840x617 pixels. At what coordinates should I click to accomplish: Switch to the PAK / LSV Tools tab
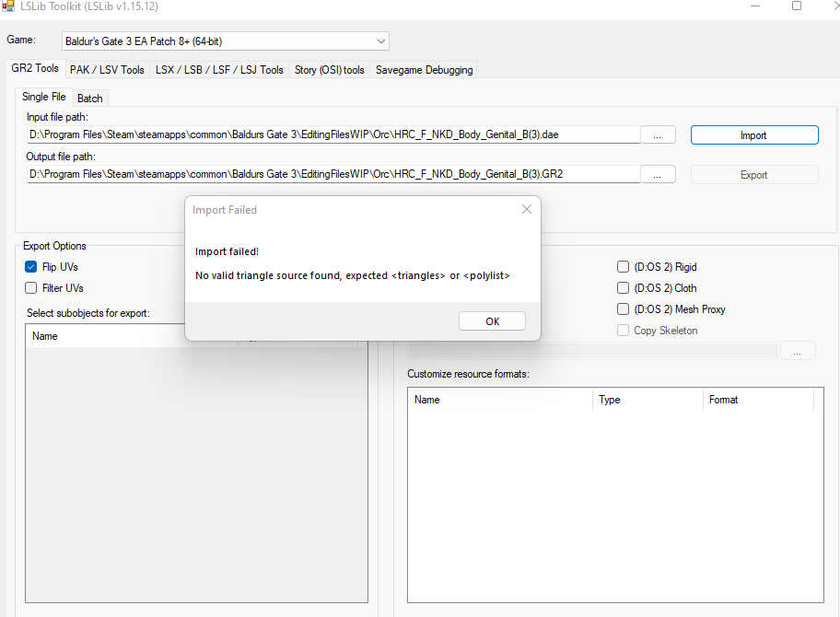tap(107, 70)
